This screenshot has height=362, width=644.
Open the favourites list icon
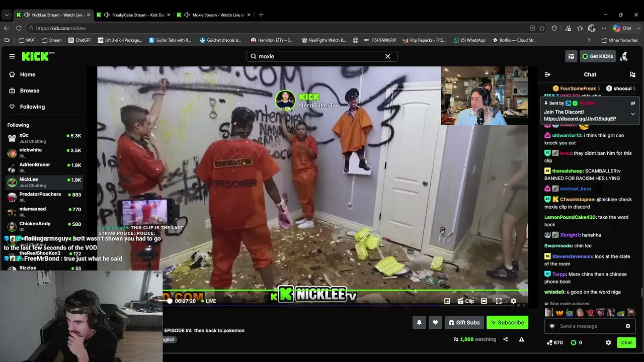click(x=580, y=28)
